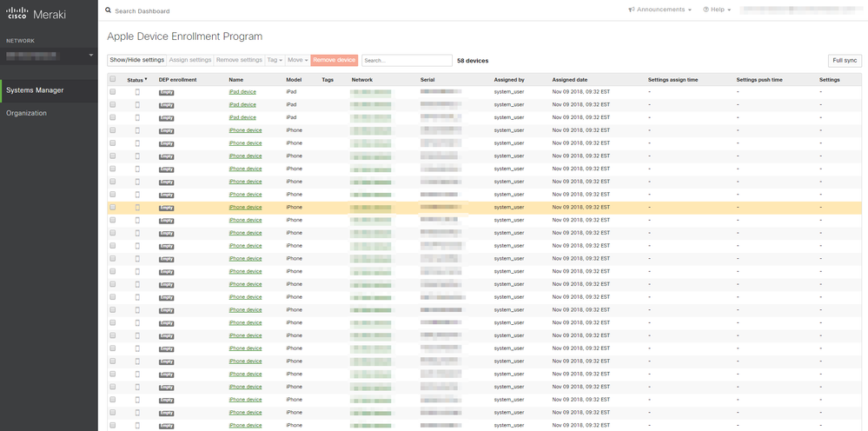The height and width of the screenshot is (431, 868).
Task: Sort by the Settings assign time header
Action: tap(673, 80)
